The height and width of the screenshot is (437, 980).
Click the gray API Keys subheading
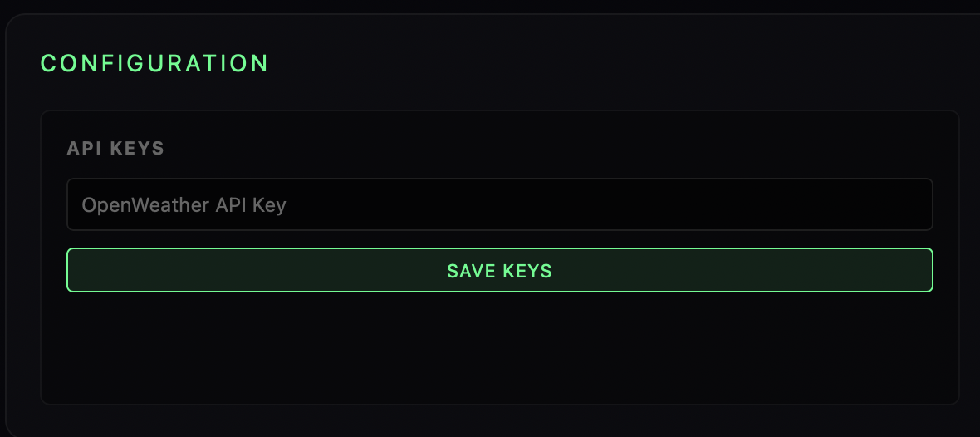[x=115, y=149]
